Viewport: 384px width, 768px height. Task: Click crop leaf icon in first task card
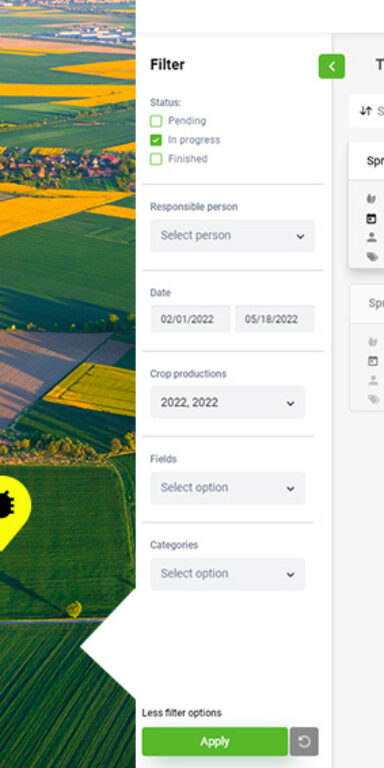point(372,199)
